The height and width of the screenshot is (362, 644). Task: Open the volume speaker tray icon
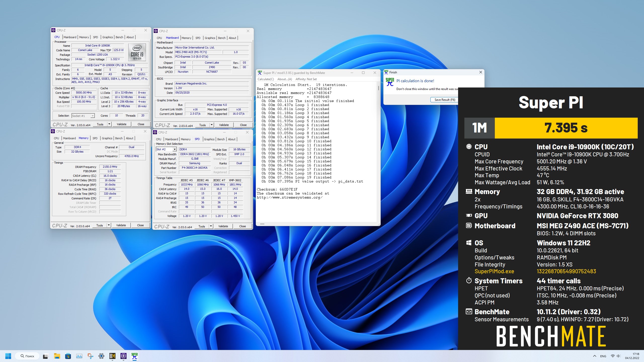coord(619,356)
